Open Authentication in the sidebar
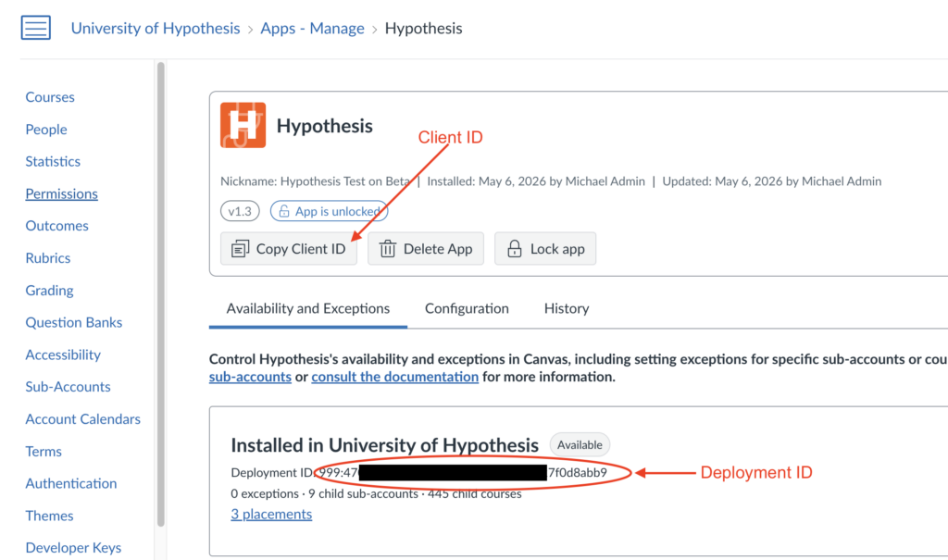Viewport: 948px width, 560px height. point(71,483)
